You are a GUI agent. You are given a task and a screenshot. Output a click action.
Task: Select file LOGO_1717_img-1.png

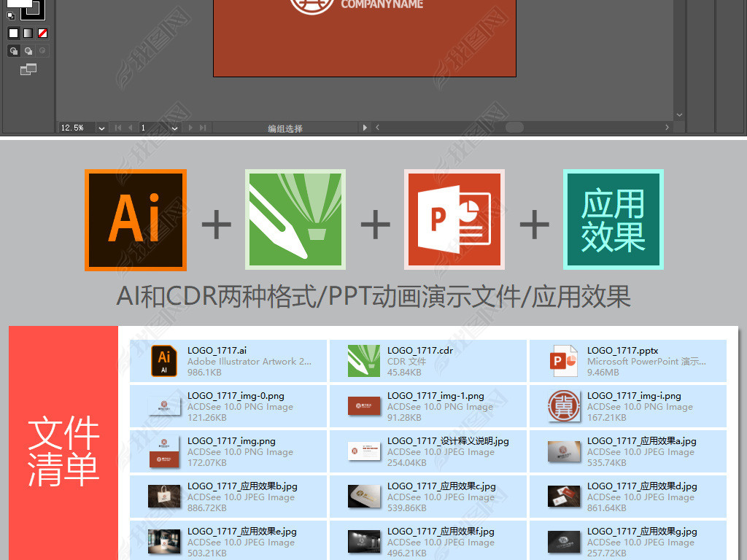coord(428,406)
